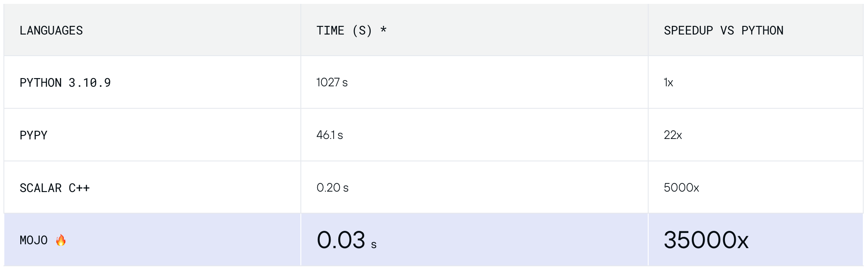Click the large 0.03 time value
Viewport: 868px width, 271px height.
point(341,240)
